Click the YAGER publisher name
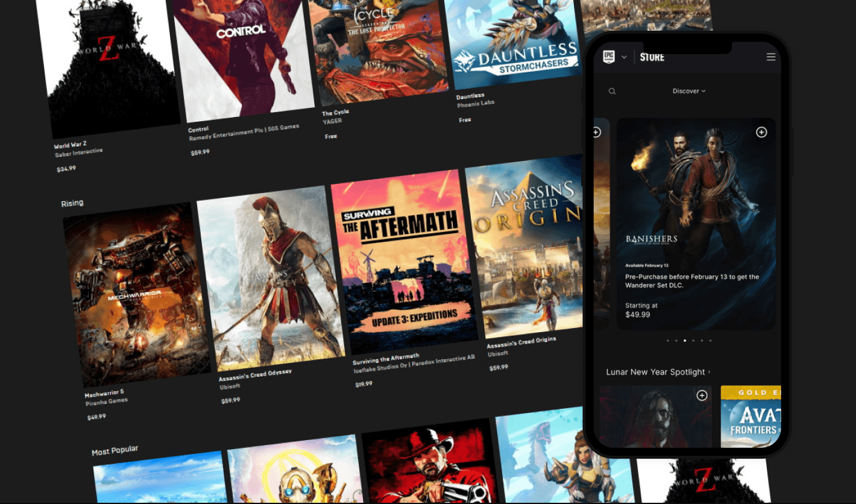This screenshot has width=856, height=504. tap(332, 121)
